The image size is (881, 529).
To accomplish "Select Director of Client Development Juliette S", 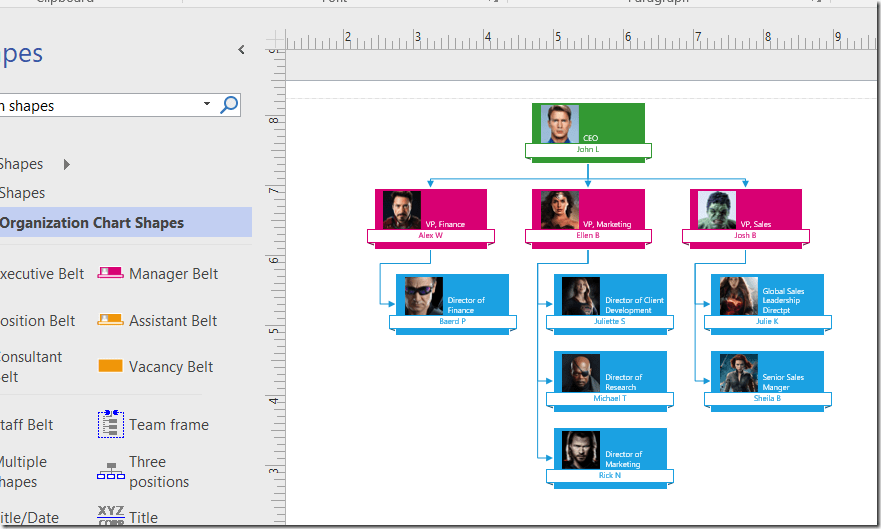I will (610, 304).
